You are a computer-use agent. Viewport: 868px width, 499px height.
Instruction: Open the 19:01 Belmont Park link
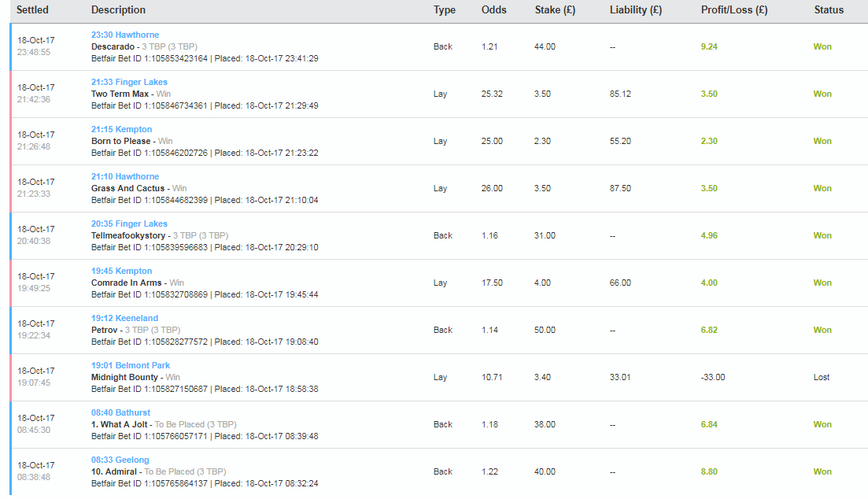tap(131, 365)
